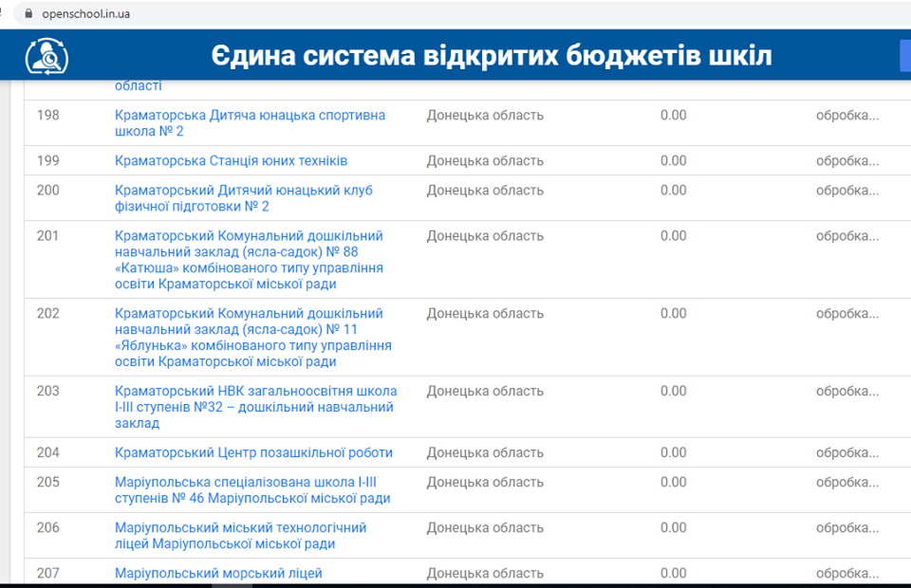Open the «Катюша» № 88 kindergarten link
This screenshot has width=911, height=588.
coord(252,259)
